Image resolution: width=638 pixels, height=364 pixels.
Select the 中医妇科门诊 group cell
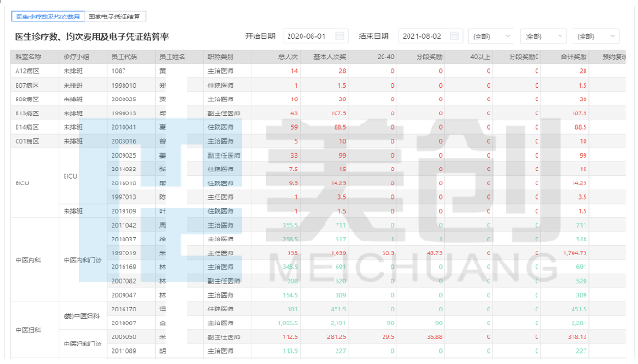[82, 344]
